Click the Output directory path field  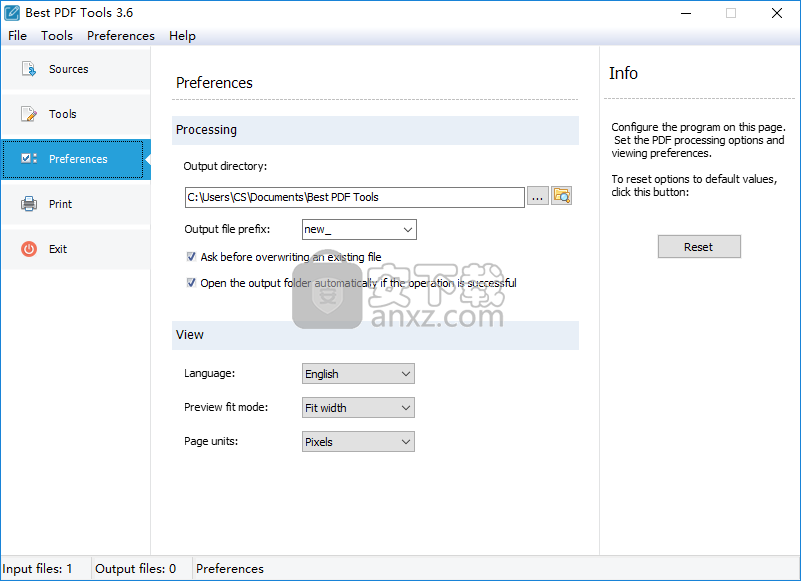355,197
